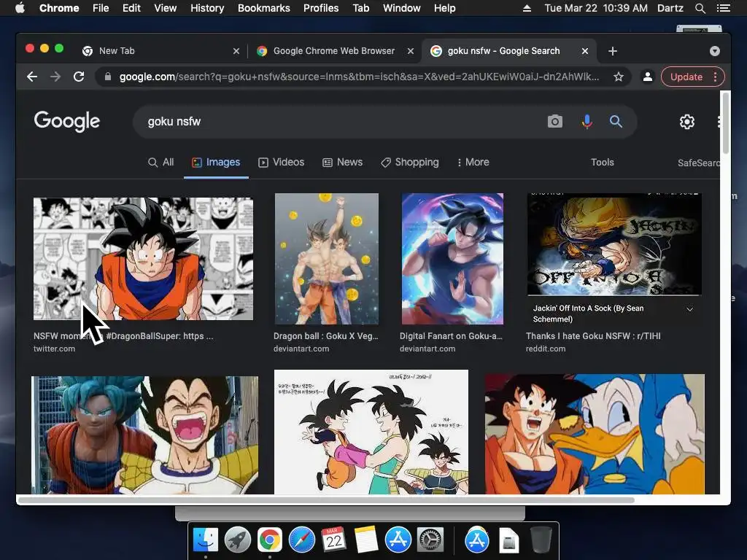Click the horizontal scrollbar at window bottom

click(326, 500)
